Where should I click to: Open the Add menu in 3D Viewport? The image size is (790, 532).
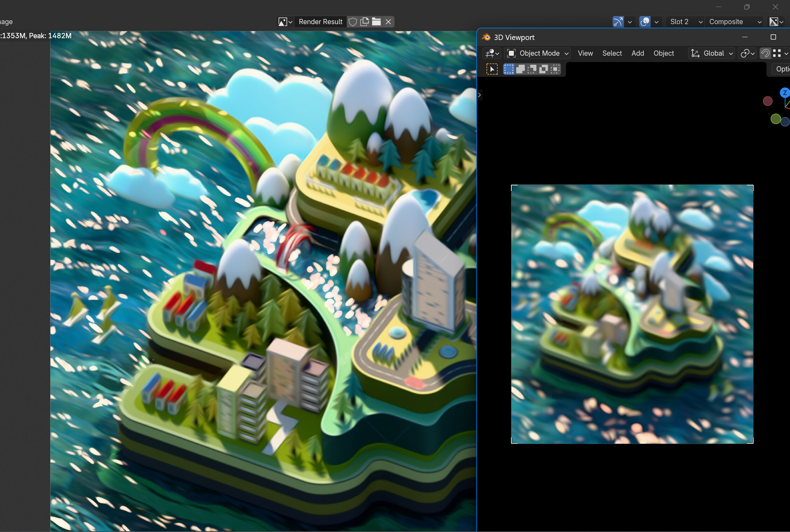[x=638, y=53]
